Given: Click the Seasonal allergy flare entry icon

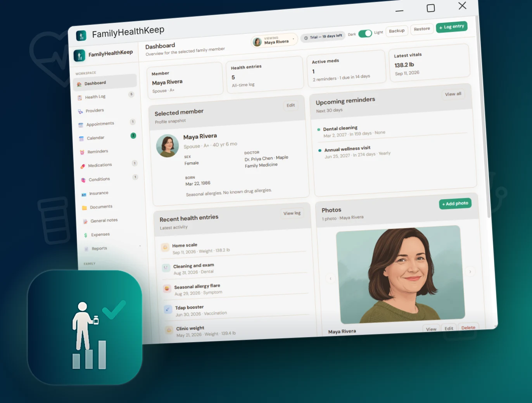Looking at the screenshot, I should 167,289.
